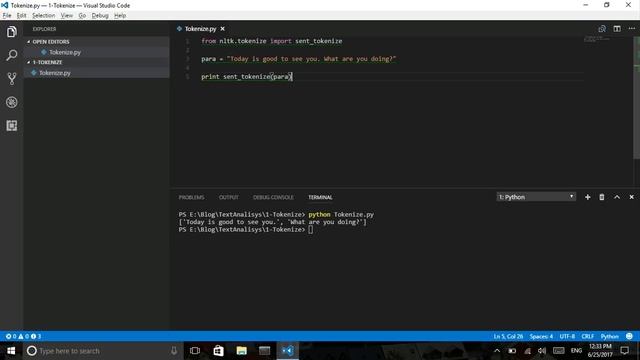Close the Tokenize.py editor tab

click(x=222, y=29)
